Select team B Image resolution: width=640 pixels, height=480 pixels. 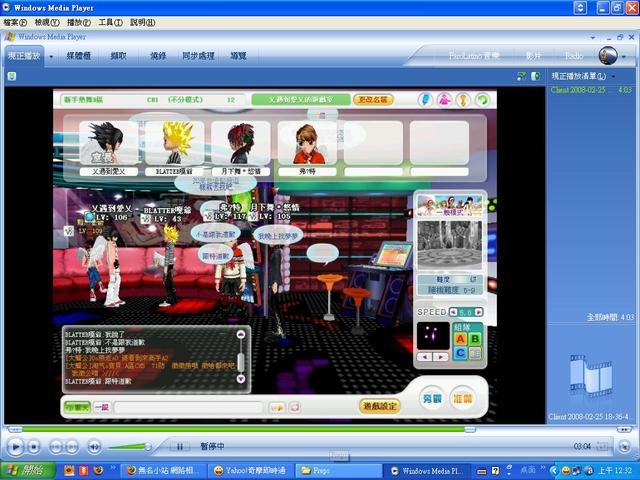pyautogui.click(x=475, y=339)
